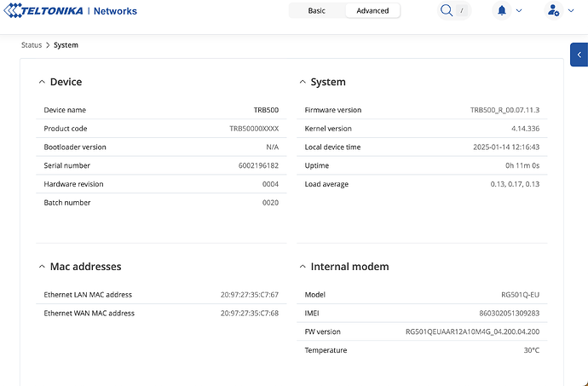The image size is (588, 386).
Task: Click the Device name label
Action: [65, 110]
